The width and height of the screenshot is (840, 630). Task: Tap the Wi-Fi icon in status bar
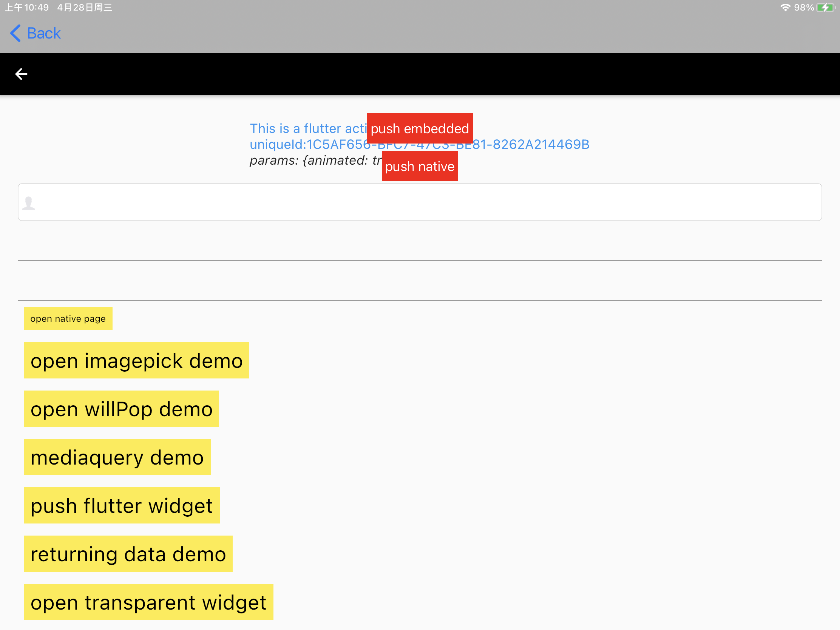[x=785, y=8]
